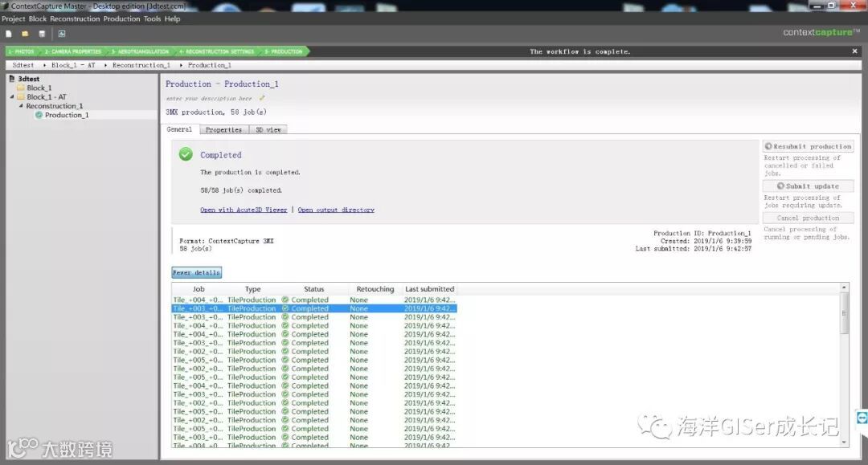Click Submit update button
This screenshot has height=465, width=868.
pyautogui.click(x=808, y=186)
